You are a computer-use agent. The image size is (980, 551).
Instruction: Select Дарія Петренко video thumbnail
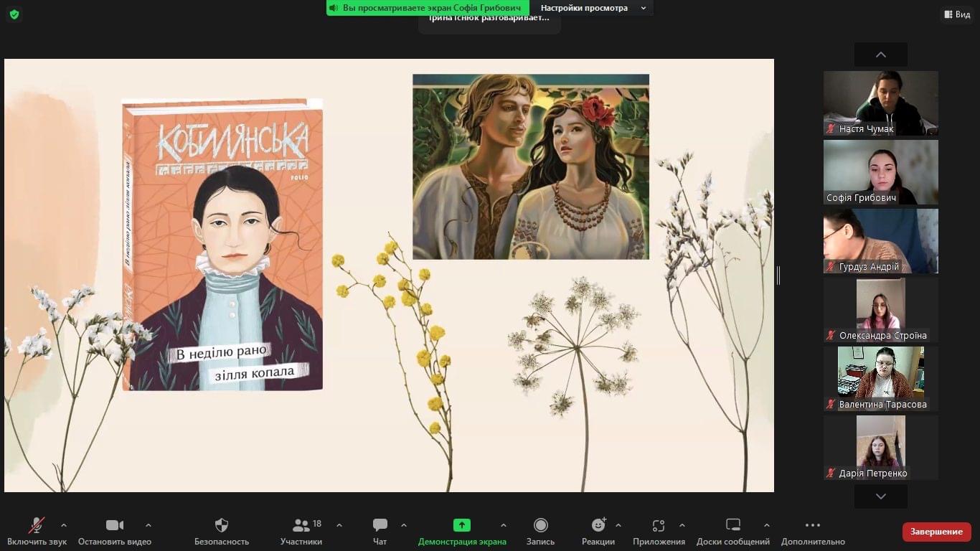point(881,448)
